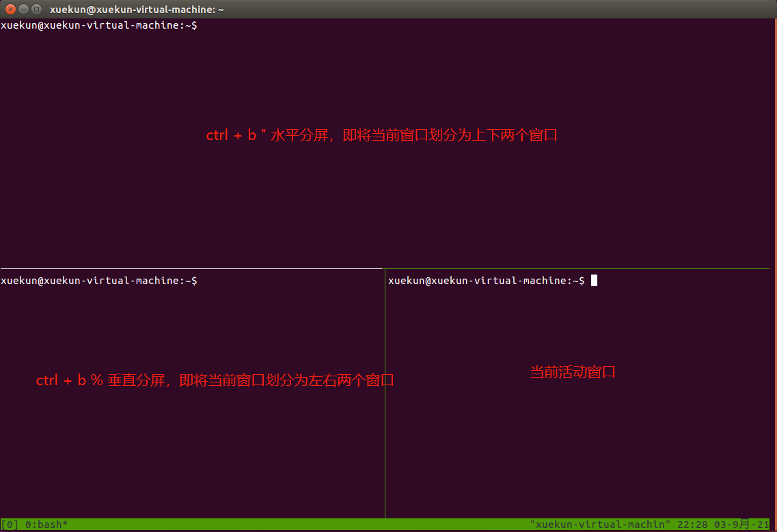Minimize the terminal window
777x532 pixels.
(23, 9)
